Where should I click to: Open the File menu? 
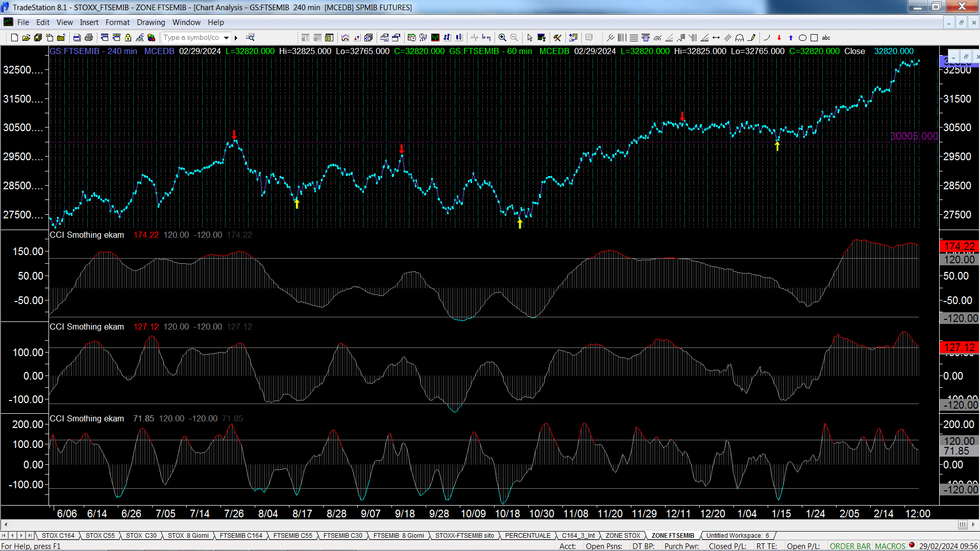click(x=23, y=22)
